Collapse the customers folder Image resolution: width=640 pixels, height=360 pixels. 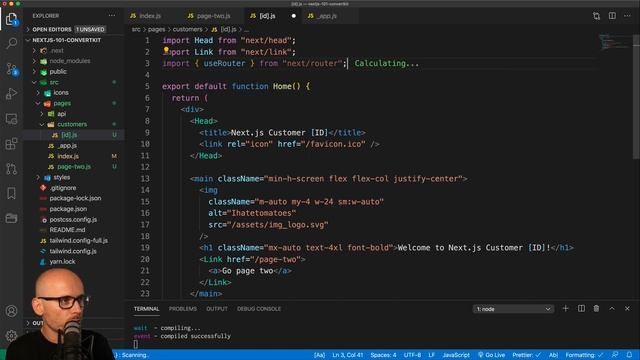tap(42, 124)
